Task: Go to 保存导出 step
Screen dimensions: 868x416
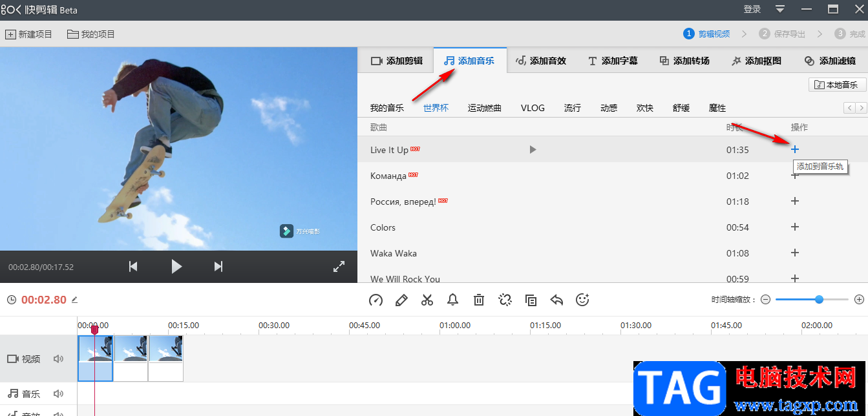Action: pos(783,34)
